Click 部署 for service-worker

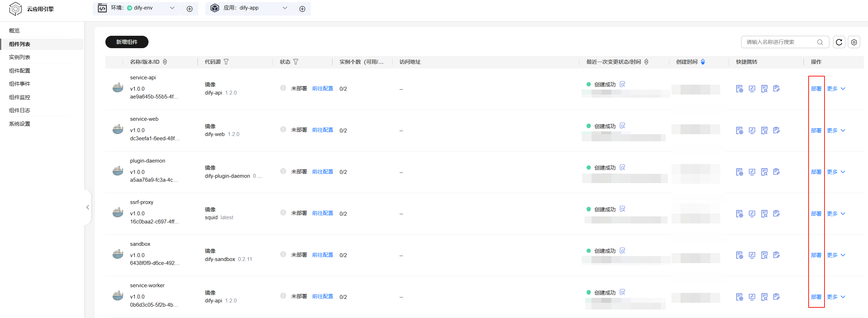(x=816, y=297)
